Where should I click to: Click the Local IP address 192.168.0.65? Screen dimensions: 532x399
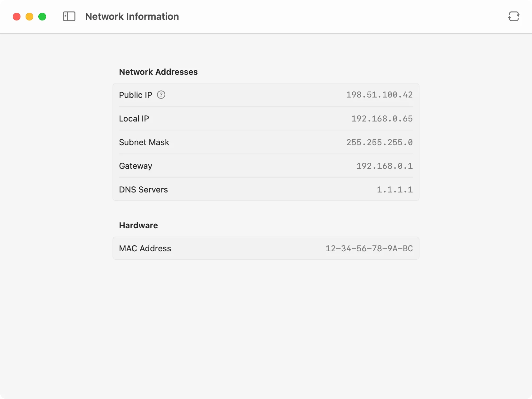click(382, 119)
